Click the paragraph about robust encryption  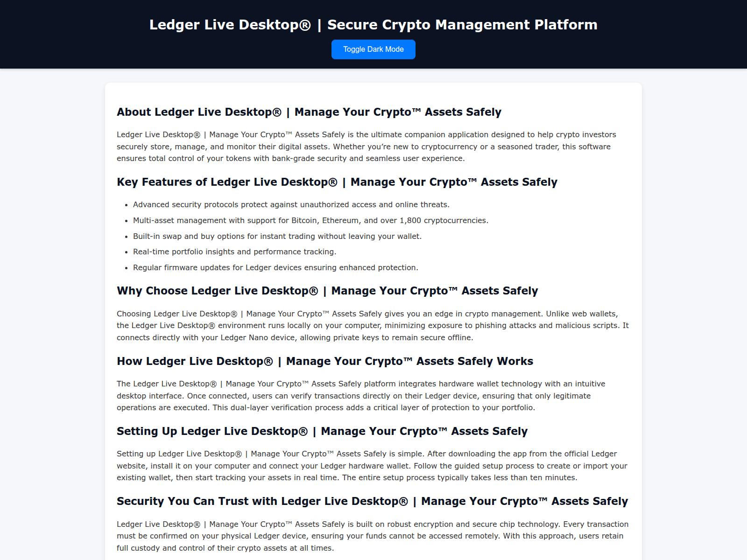(x=372, y=536)
